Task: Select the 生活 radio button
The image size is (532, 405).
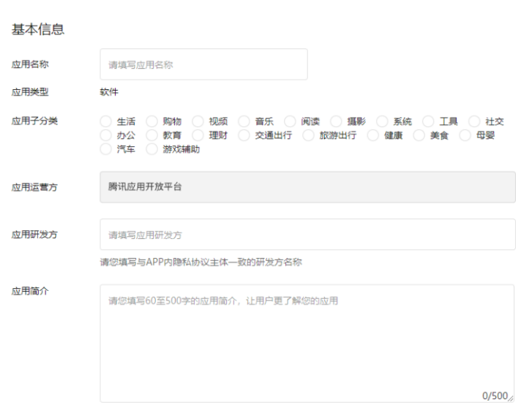Action: 106,121
